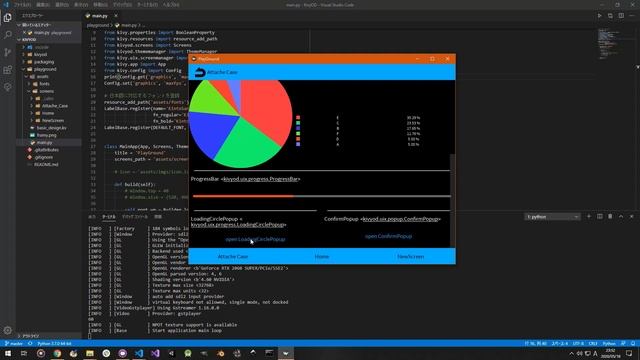Switch to NewScreen bottom tab in PlayGround
The image size is (640, 360).
(x=411, y=256)
